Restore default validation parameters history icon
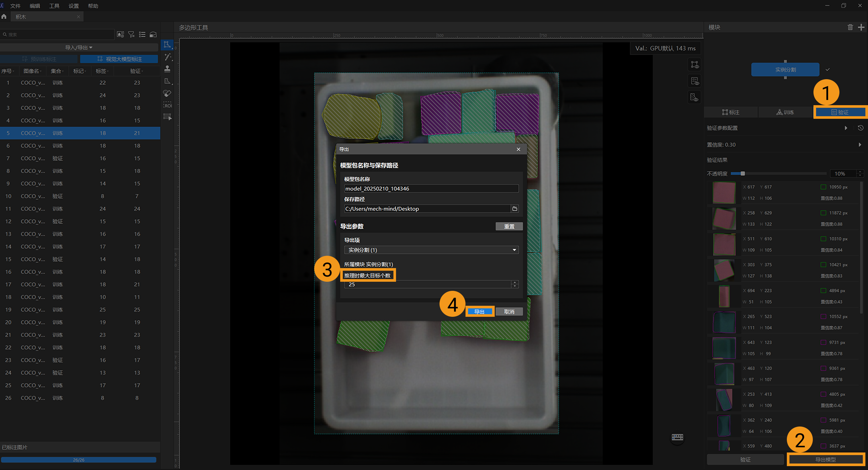 pos(860,128)
